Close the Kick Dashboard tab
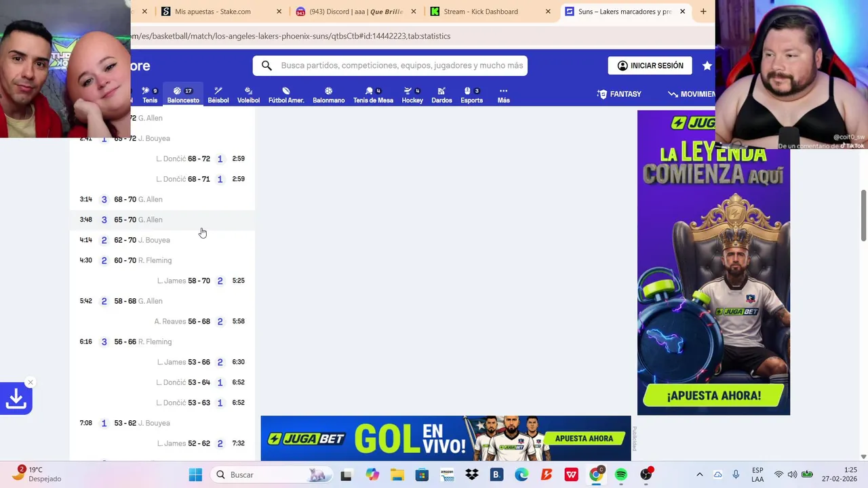Image resolution: width=868 pixels, height=488 pixels. point(548,12)
